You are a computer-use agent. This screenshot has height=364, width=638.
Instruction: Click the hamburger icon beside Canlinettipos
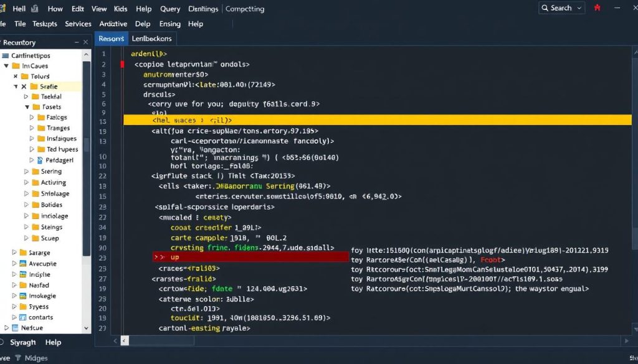(x=5, y=55)
